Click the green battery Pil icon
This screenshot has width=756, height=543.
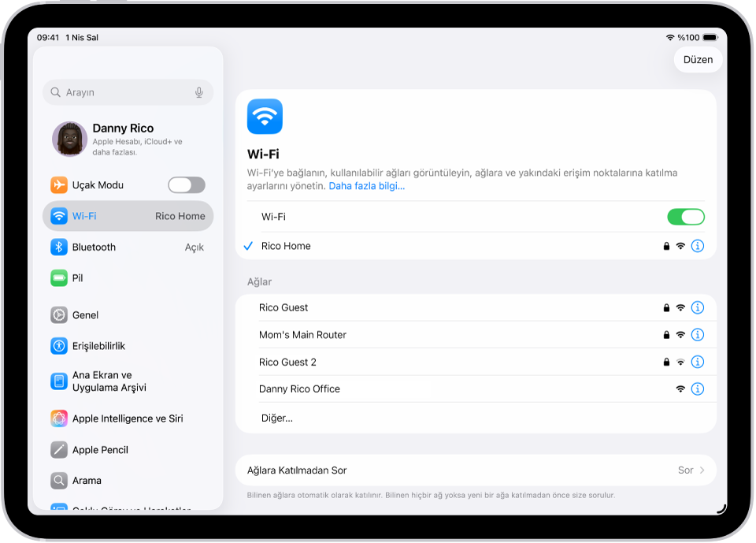tap(59, 278)
